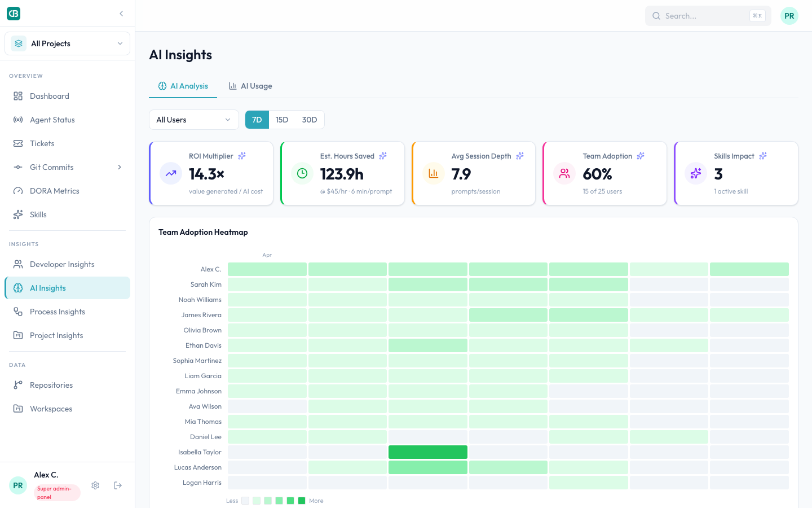Click the Avg Session Depth sparkle icon

pos(520,156)
